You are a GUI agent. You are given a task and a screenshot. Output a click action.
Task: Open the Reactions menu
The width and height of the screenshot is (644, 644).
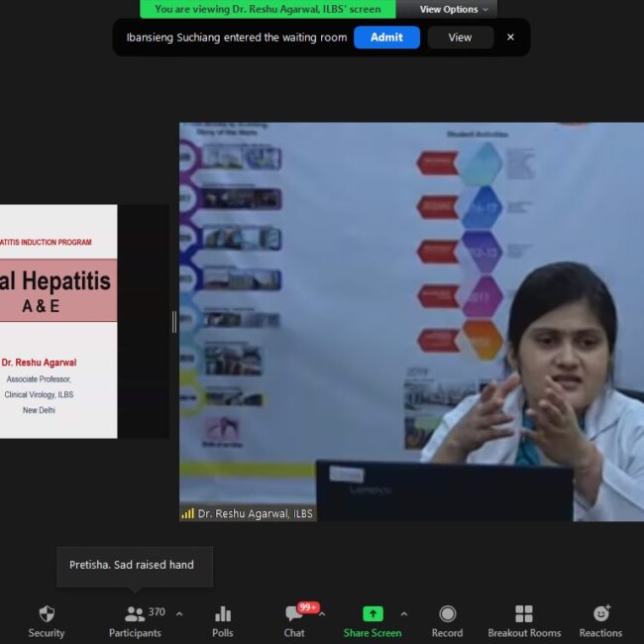[x=600, y=621]
